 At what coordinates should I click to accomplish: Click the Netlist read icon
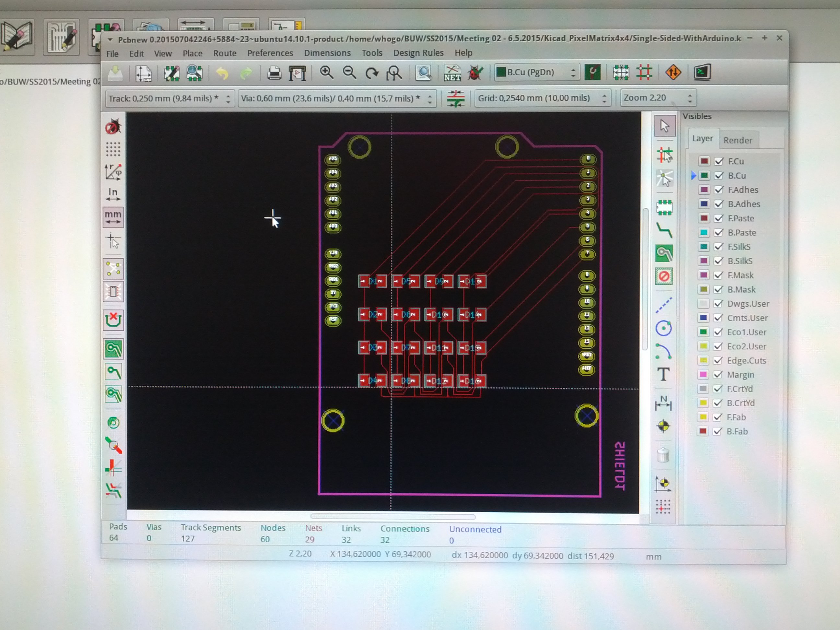click(x=452, y=73)
